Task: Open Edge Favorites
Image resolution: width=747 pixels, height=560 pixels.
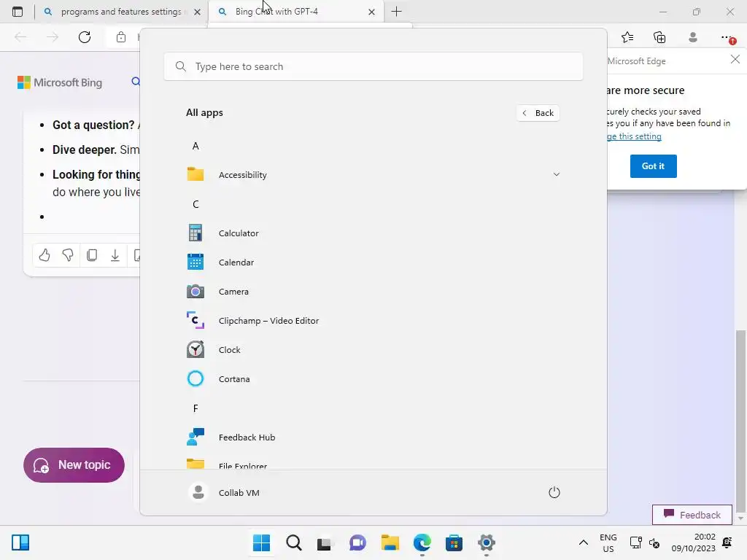Action: (627, 37)
